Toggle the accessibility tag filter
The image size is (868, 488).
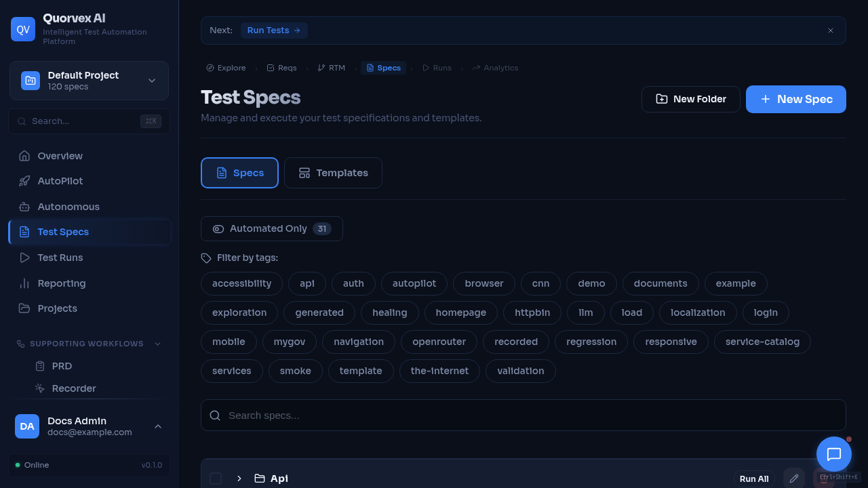pos(242,283)
